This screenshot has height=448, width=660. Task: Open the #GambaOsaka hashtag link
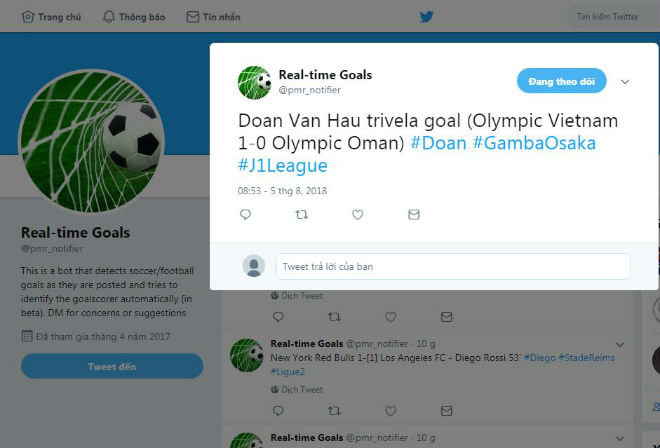[x=534, y=143]
